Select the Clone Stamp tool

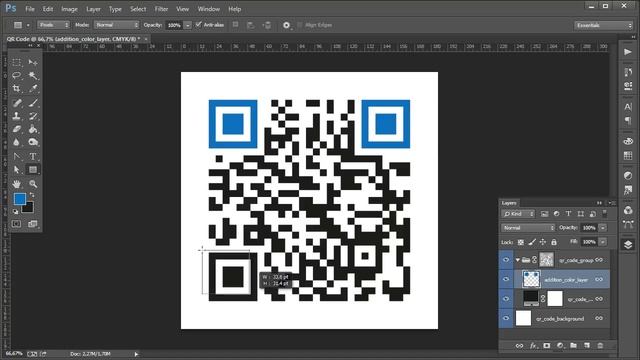tap(16, 116)
